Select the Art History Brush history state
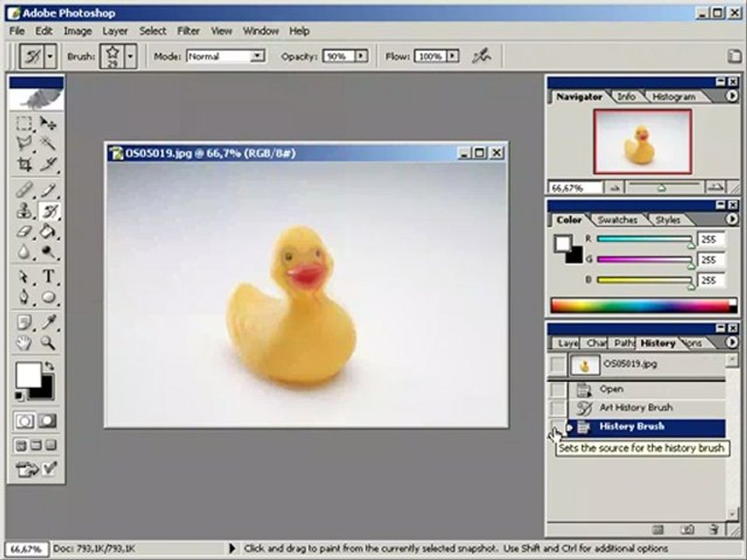Screen dimensions: 747x560 click(647, 408)
